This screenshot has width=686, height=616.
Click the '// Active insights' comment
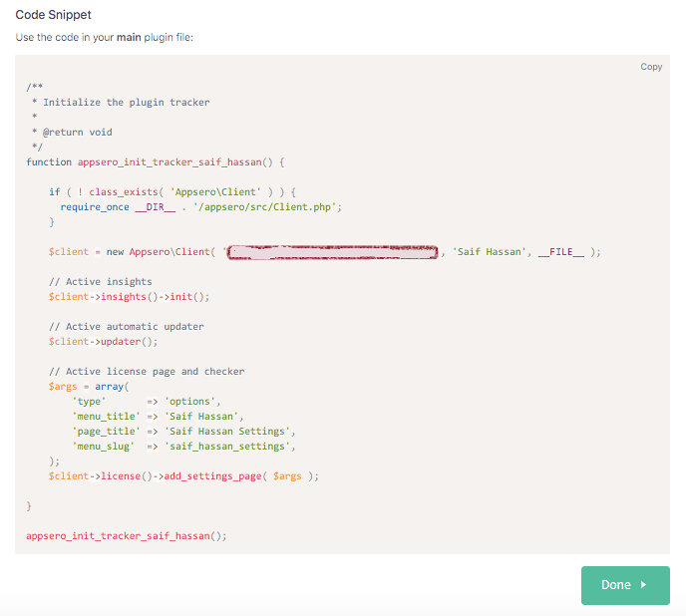(100, 282)
